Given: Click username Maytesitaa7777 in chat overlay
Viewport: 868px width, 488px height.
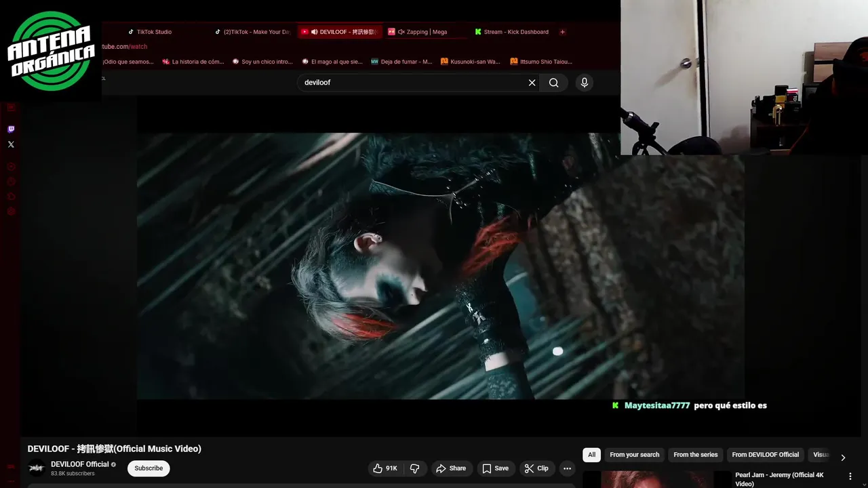Looking at the screenshot, I should click(657, 405).
